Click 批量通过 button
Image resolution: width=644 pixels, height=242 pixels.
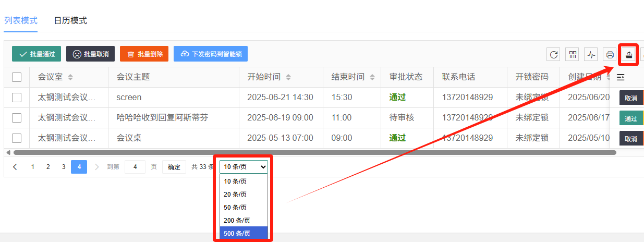[37, 54]
